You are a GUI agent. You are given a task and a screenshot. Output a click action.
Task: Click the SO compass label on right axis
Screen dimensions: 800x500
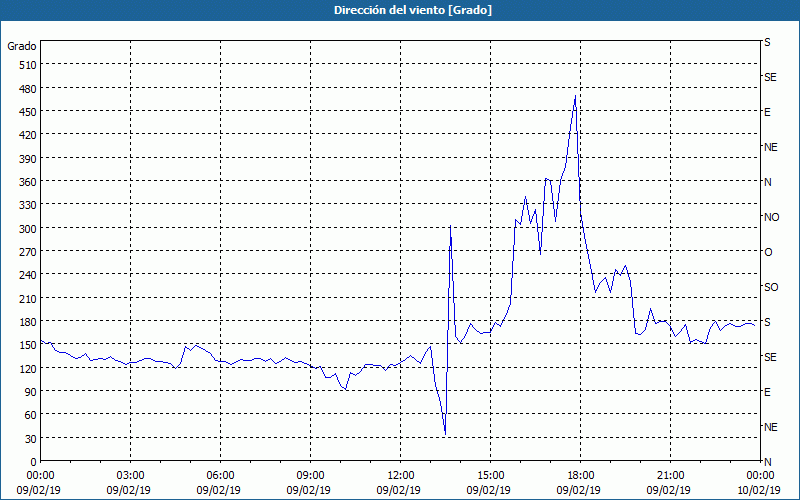pos(771,287)
